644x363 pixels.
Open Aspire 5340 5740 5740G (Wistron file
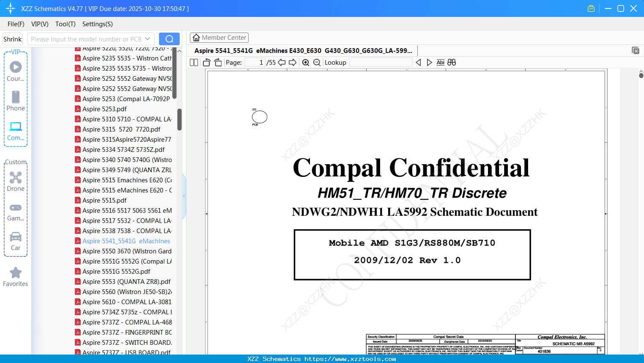pos(127,160)
